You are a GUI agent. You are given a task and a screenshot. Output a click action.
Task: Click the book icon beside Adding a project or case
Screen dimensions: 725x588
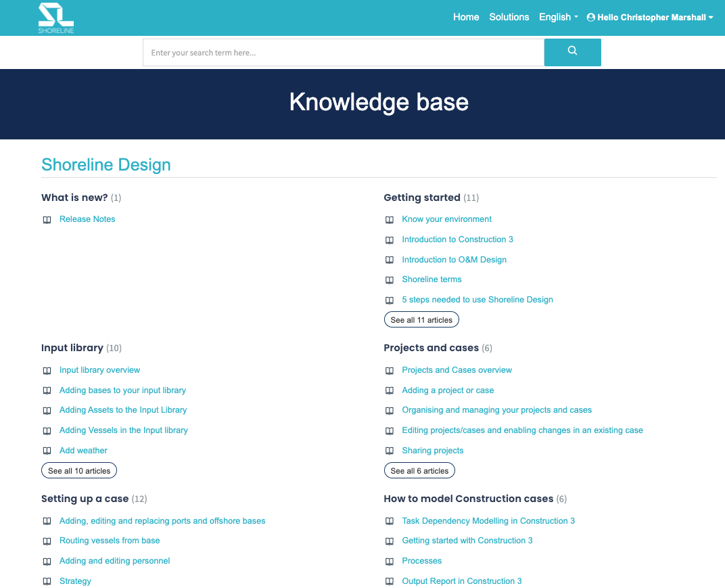[x=390, y=390]
